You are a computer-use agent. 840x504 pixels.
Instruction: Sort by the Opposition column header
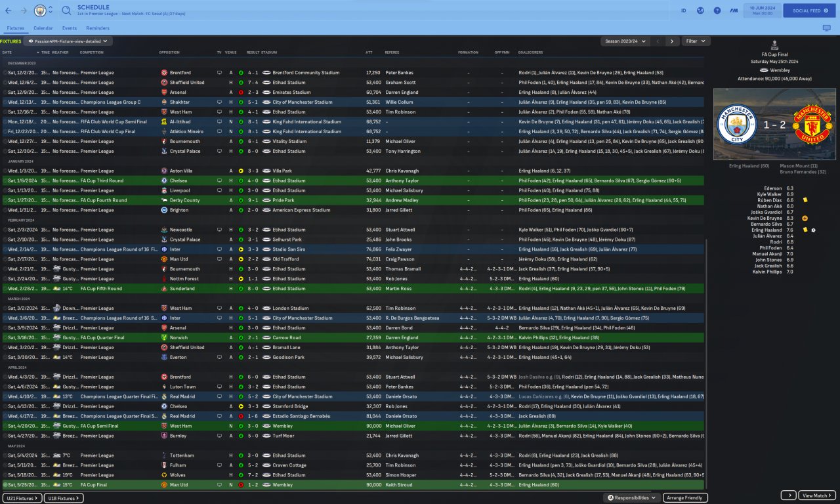coord(169,52)
